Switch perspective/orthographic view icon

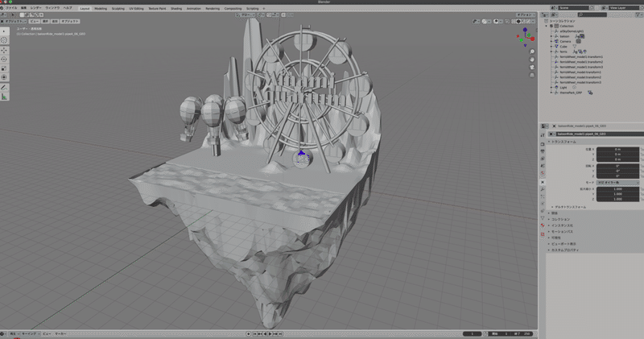pyautogui.click(x=532, y=75)
